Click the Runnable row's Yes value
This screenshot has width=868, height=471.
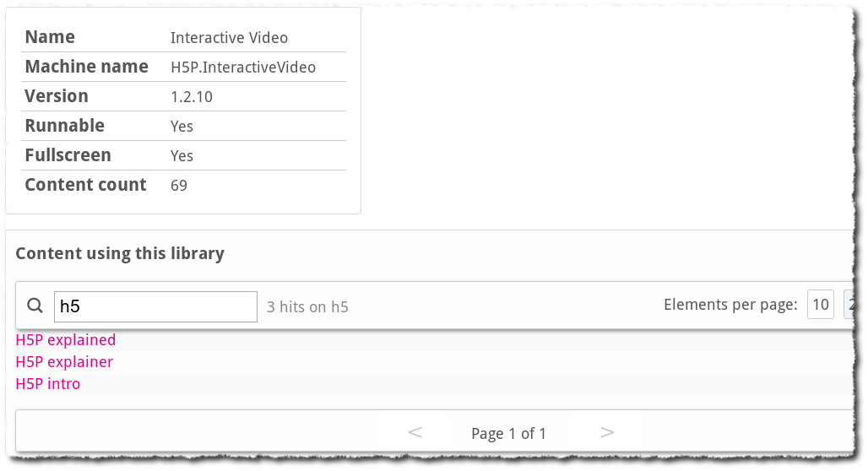[x=182, y=126]
